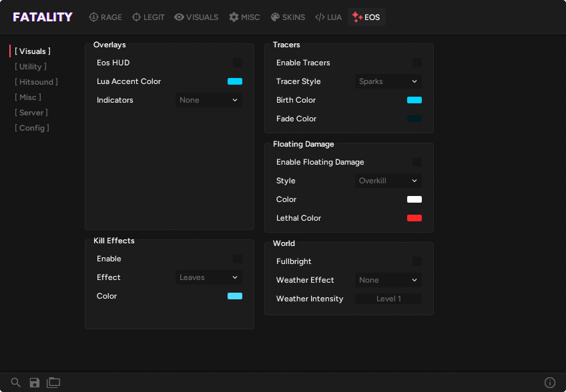Click the Enable Floating Damage label

320,162
